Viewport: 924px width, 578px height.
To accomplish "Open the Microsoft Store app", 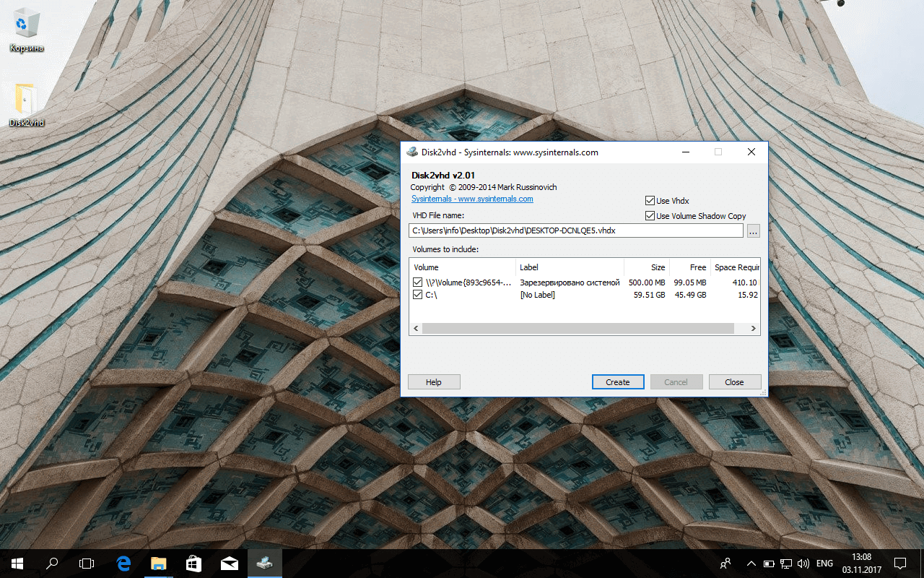I will point(193,563).
